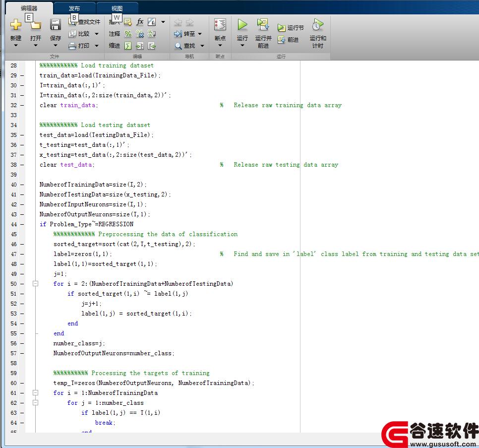Uncomment lines using the %x icon
Screen dimensions: 479x448
(x=140, y=34)
